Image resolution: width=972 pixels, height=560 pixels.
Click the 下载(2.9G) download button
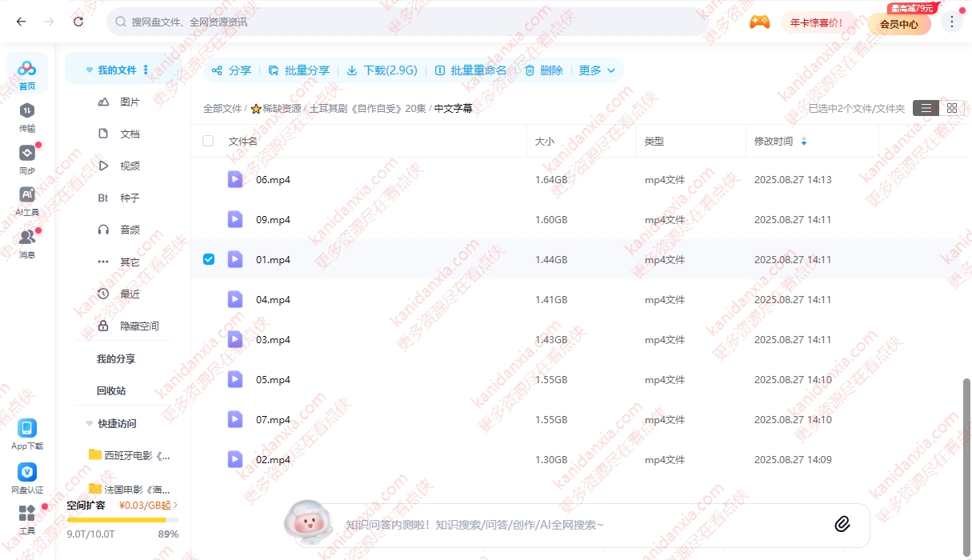(382, 70)
